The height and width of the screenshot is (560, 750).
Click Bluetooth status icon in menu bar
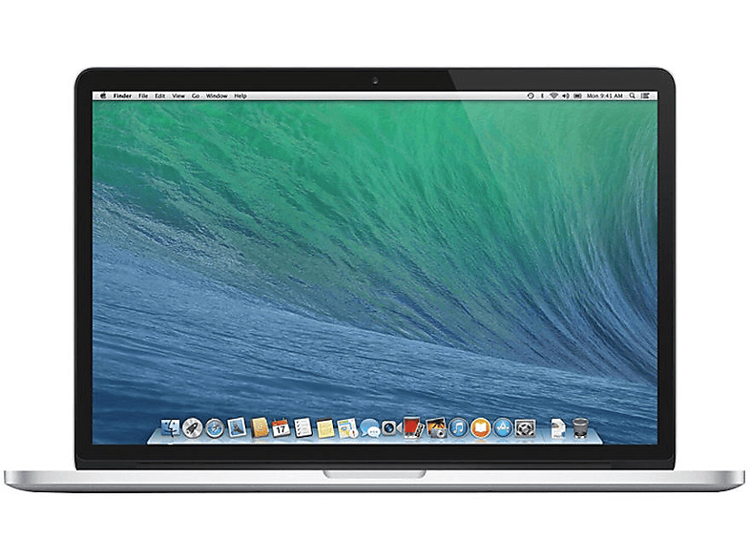[x=542, y=95]
